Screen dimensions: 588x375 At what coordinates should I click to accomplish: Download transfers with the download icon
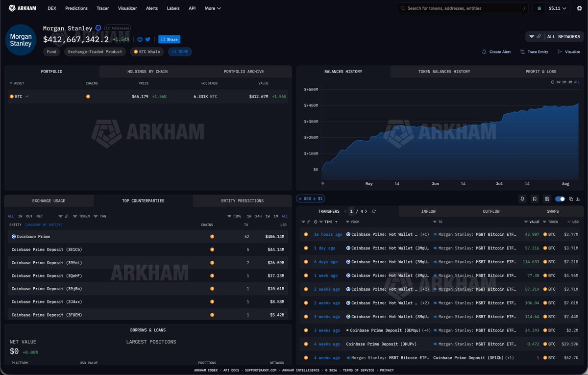tap(578, 199)
